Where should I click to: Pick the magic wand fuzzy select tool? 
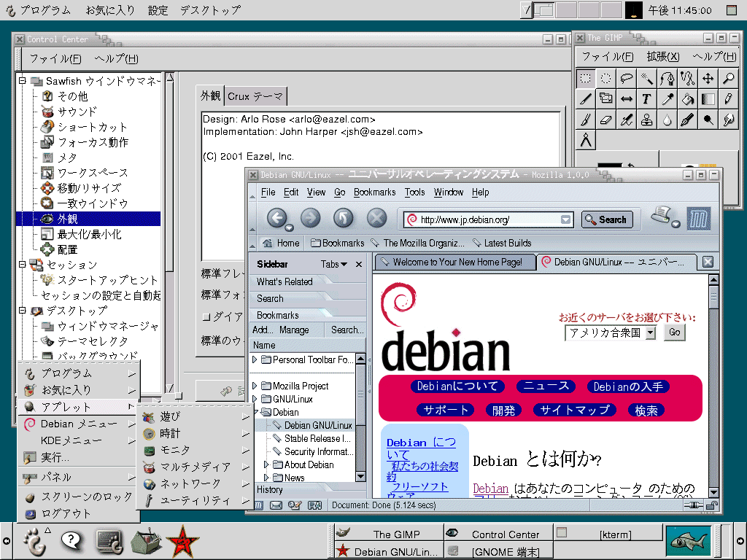[647, 78]
